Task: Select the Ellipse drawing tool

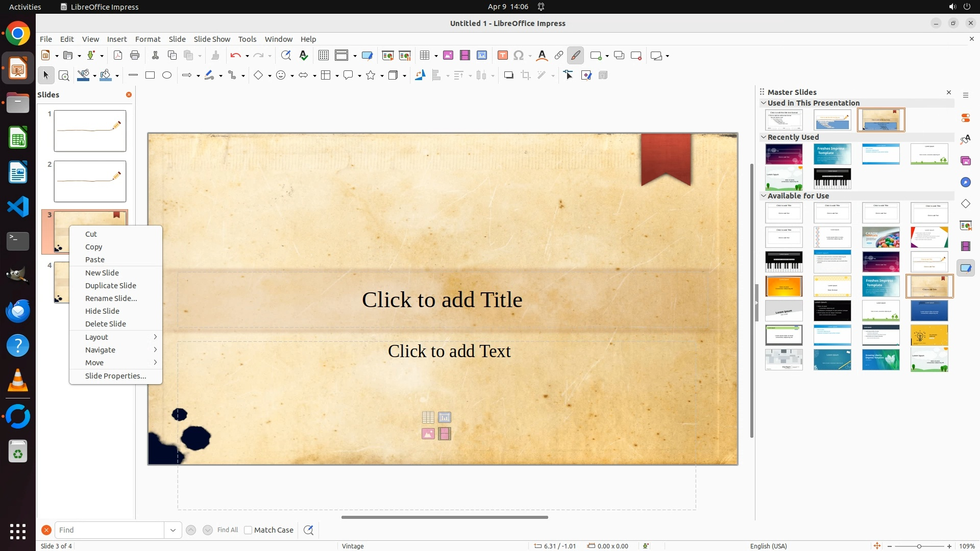Action: tap(167, 76)
